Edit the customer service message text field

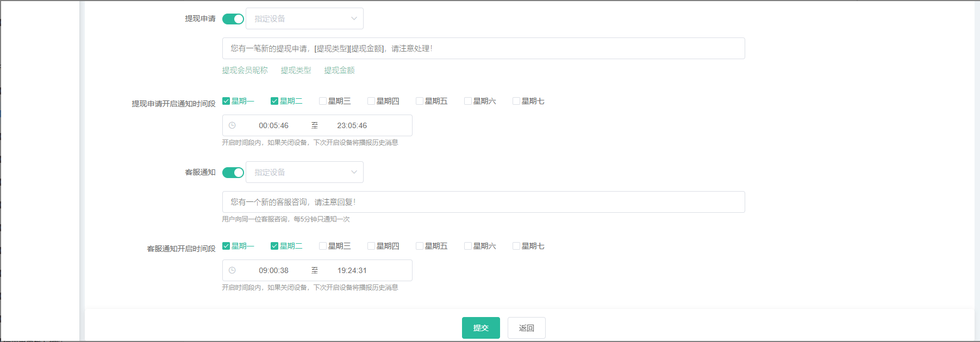point(483,202)
